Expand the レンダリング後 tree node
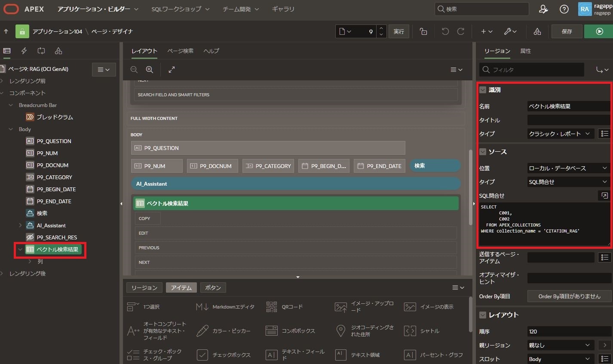The image size is (613, 364). click(x=3, y=273)
